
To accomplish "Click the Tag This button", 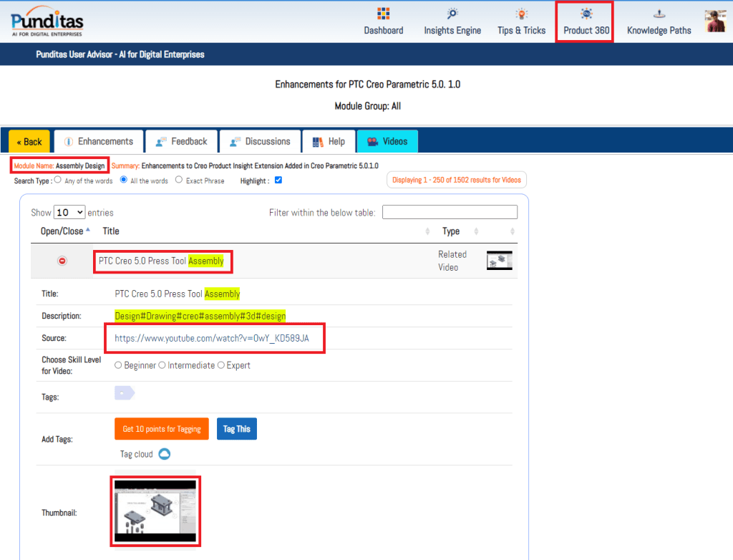I will pyautogui.click(x=237, y=429).
